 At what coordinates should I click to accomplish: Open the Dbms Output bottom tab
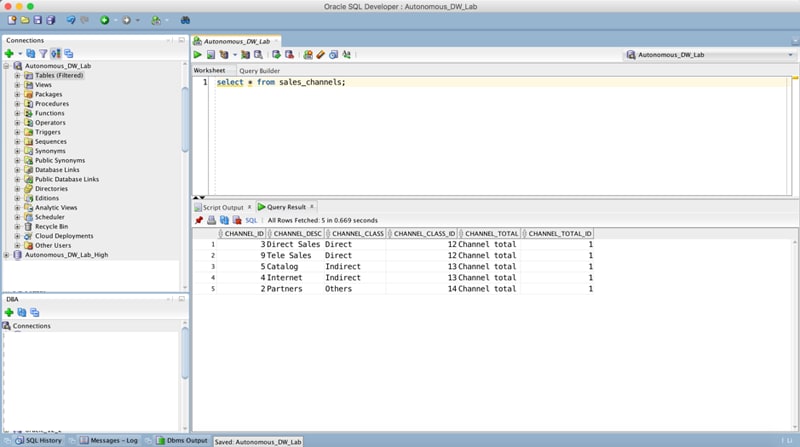(186, 440)
